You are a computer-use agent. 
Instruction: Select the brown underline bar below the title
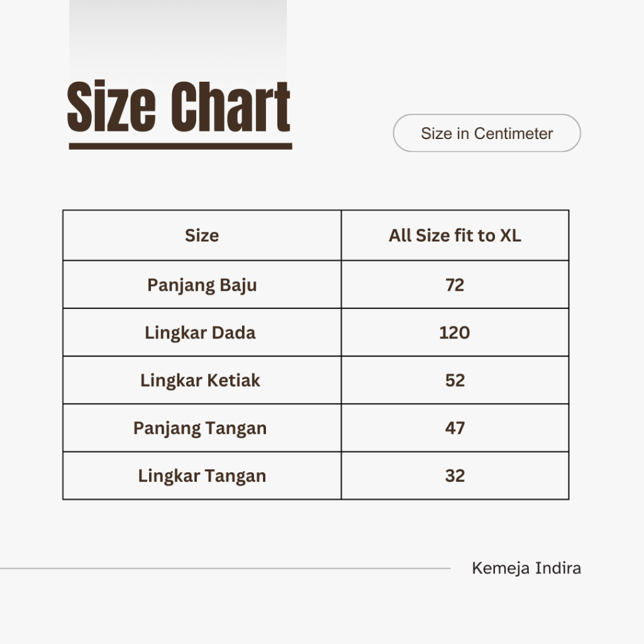180,146
